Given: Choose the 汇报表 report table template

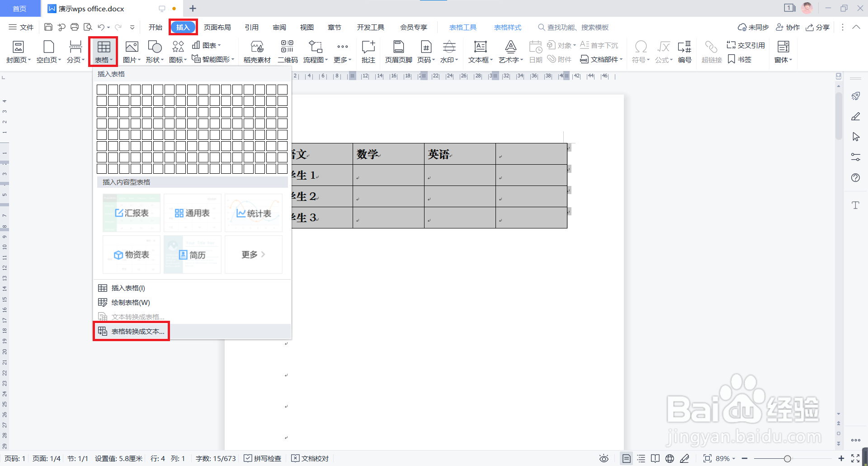Looking at the screenshot, I should click(x=131, y=213).
